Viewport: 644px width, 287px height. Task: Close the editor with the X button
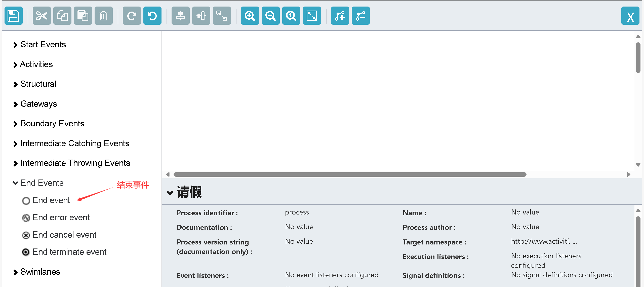click(x=630, y=16)
